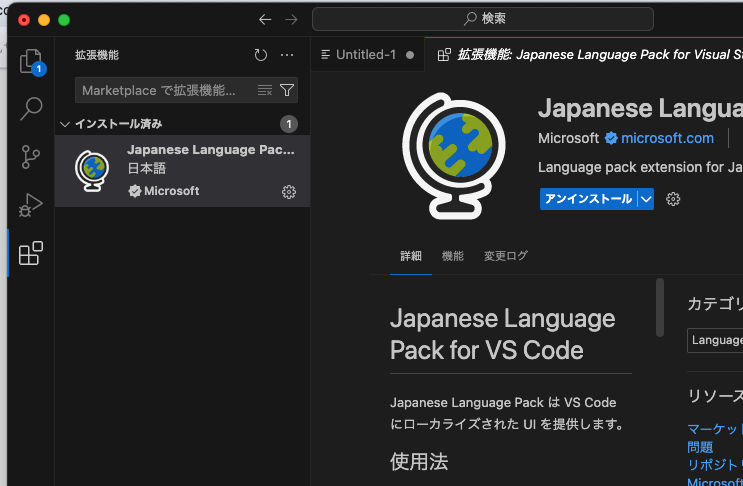
Task: Click the installed count badge showing 1
Action: 289,124
